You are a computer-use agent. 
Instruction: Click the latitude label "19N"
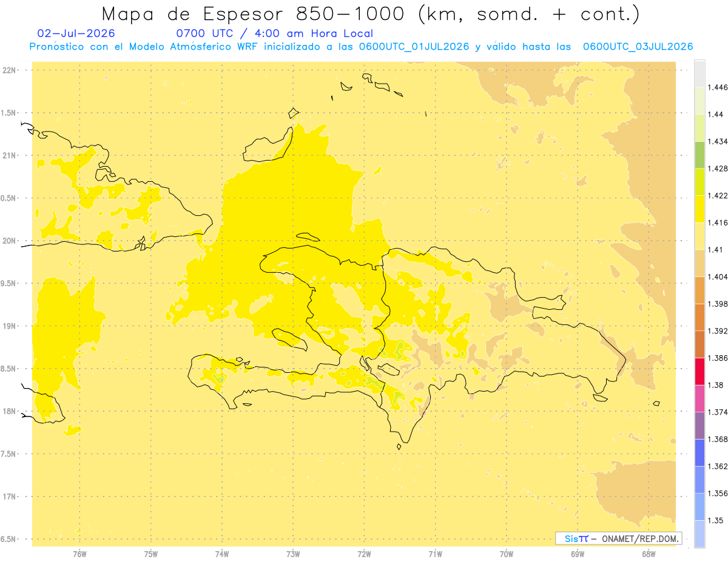click(8, 326)
